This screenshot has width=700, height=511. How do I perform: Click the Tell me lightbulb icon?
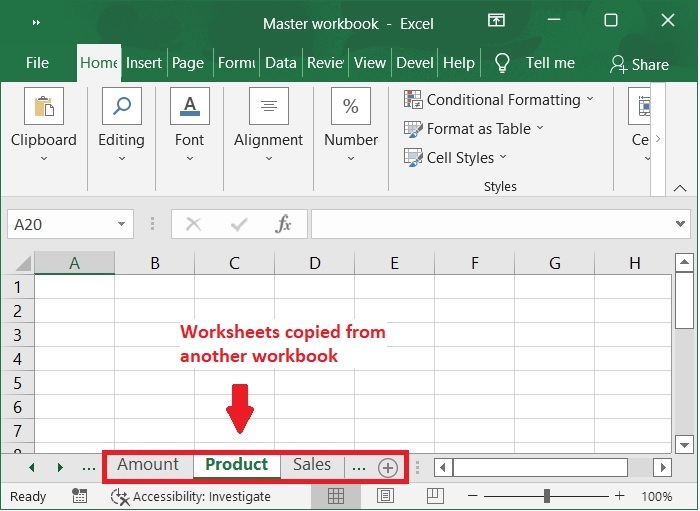point(502,63)
